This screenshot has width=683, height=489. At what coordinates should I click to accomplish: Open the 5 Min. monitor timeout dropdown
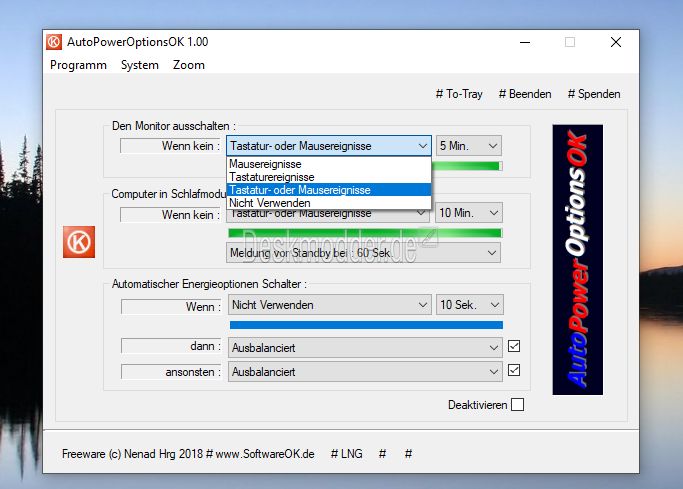(469, 145)
